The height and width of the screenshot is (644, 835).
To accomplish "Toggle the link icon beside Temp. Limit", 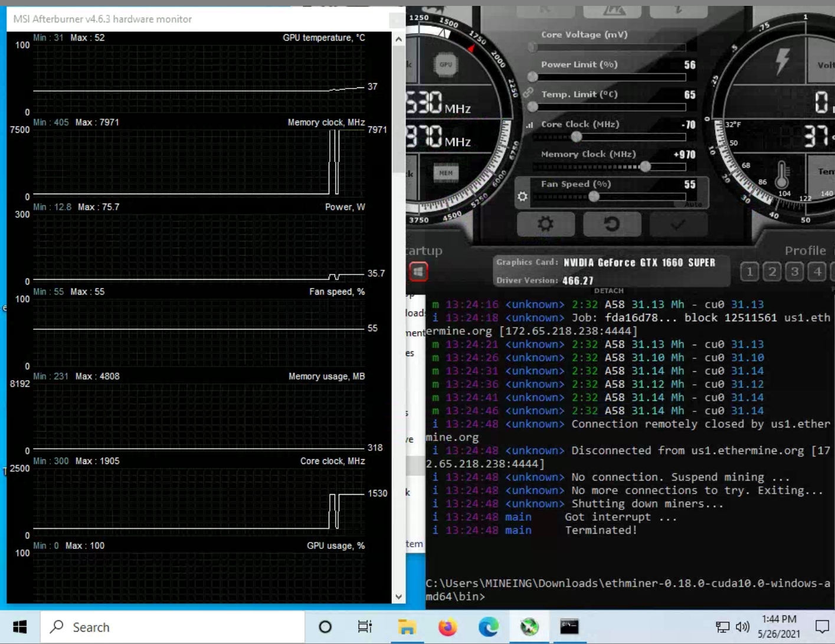I will [x=528, y=93].
